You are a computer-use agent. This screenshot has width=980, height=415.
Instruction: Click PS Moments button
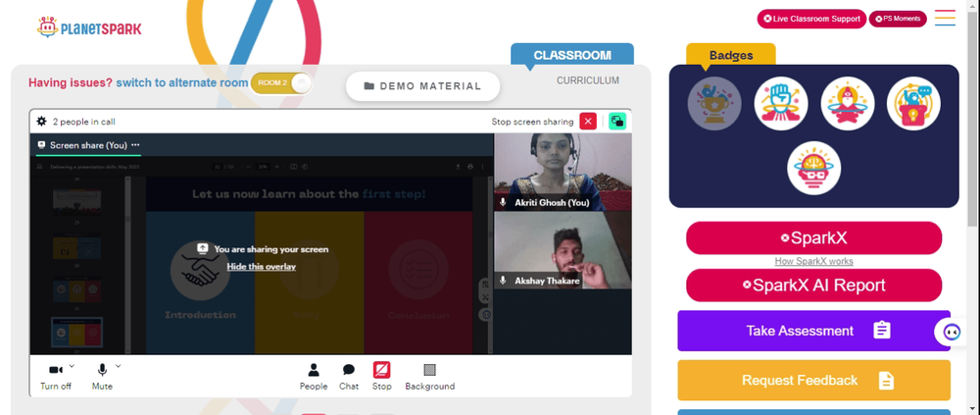coord(898,19)
